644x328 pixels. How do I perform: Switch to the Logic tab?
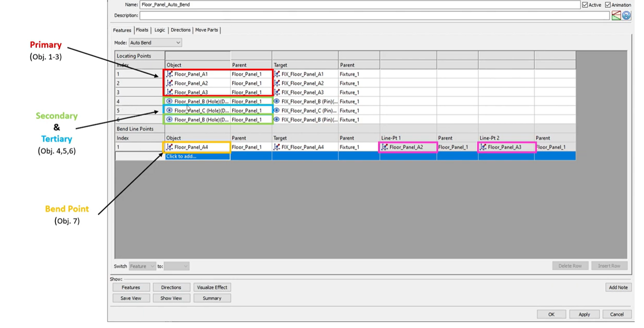pyautogui.click(x=159, y=29)
